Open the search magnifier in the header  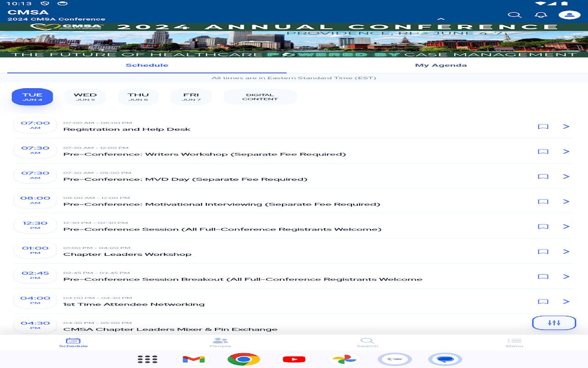pos(514,15)
